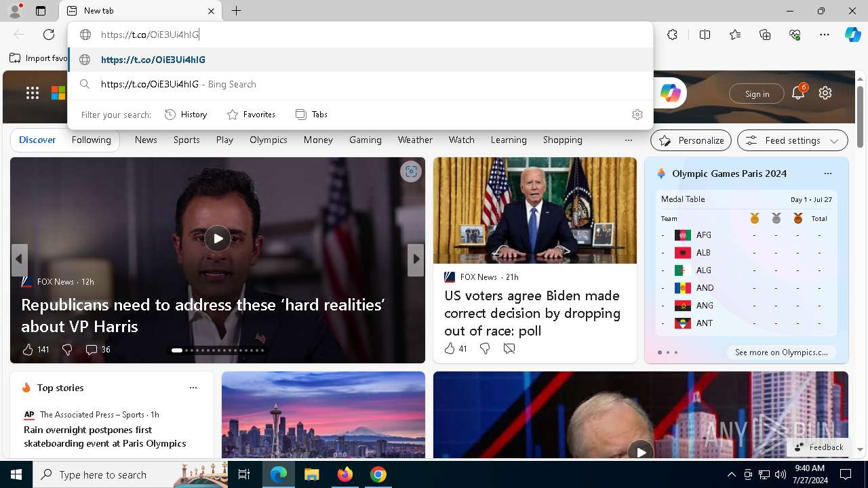Expand the Feed settings dropdown
The image size is (868, 488).
pyautogui.click(x=793, y=140)
